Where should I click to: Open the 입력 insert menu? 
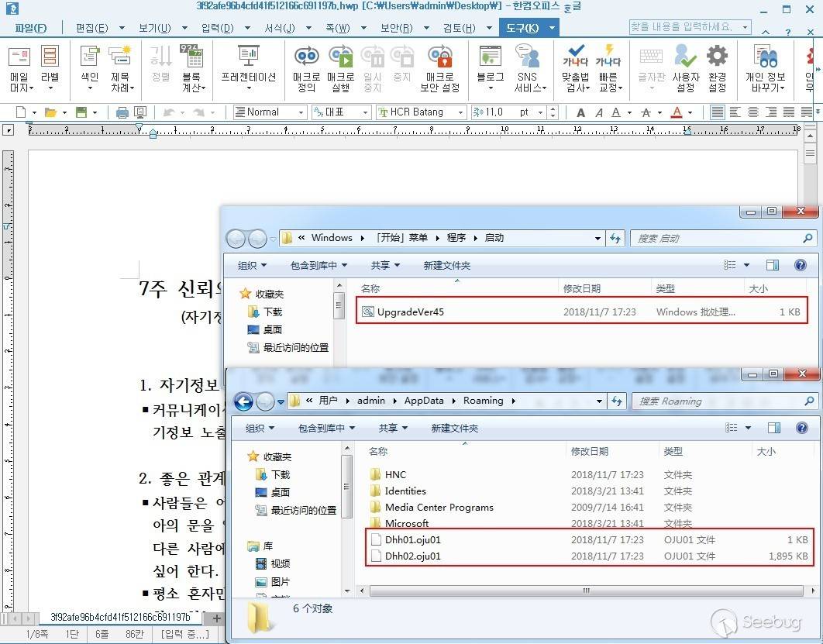(217, 28)
